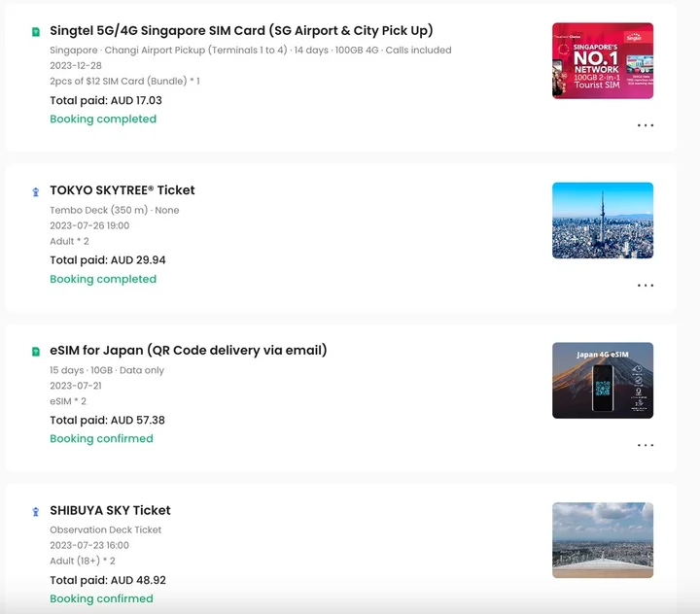
Task: Open the SHIBUYA SKY Ticket title link
Action: coord(110,510)
